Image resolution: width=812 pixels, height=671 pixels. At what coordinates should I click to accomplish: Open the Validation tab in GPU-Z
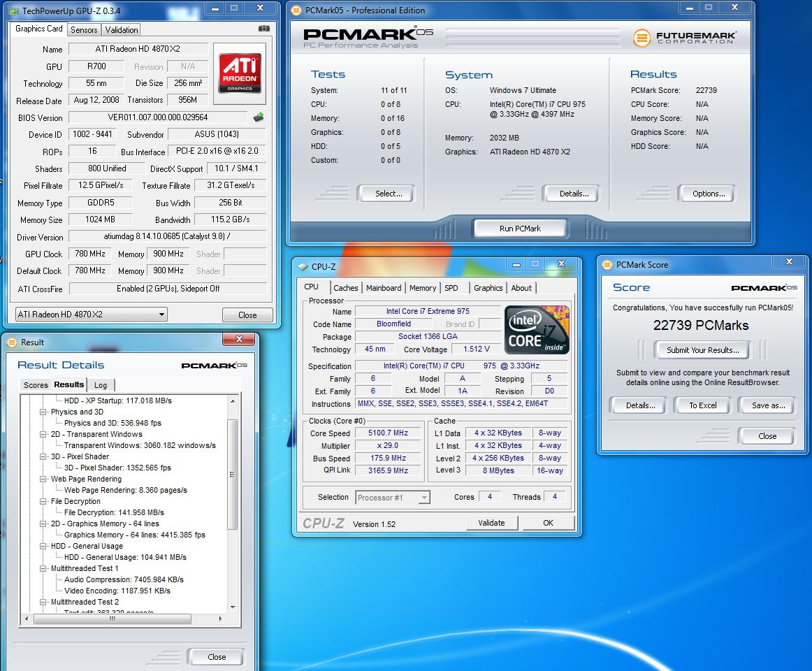(x=122, y=30)
